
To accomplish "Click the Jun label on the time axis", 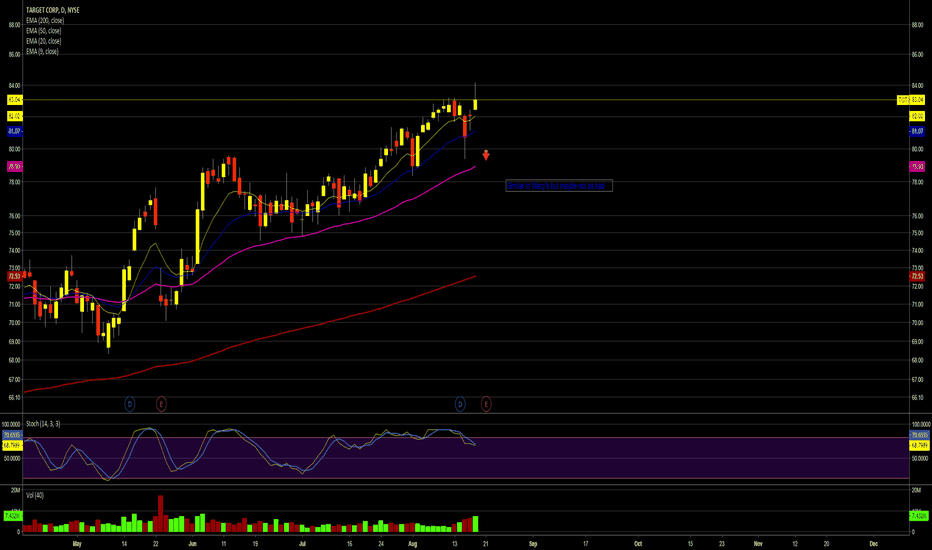I will pyautogui.click(x=192, y=543).
